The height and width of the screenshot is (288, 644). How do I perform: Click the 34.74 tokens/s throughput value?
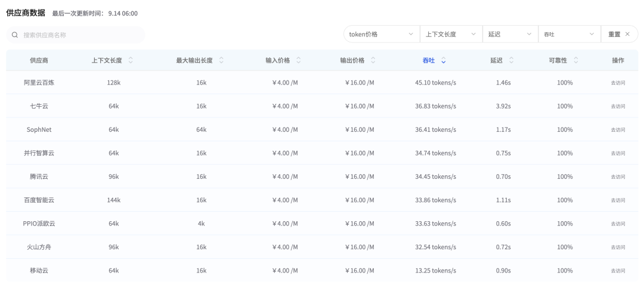tap(436, 153)
